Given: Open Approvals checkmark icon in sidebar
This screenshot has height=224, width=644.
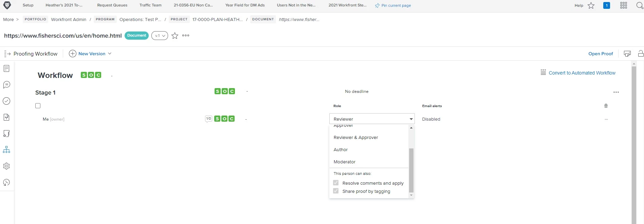Looking at the screenshot, I should (6, 101).
